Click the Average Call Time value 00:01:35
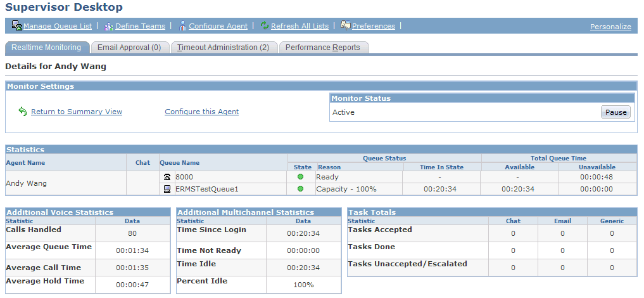 pyautogui.click(x=132, y=268)
